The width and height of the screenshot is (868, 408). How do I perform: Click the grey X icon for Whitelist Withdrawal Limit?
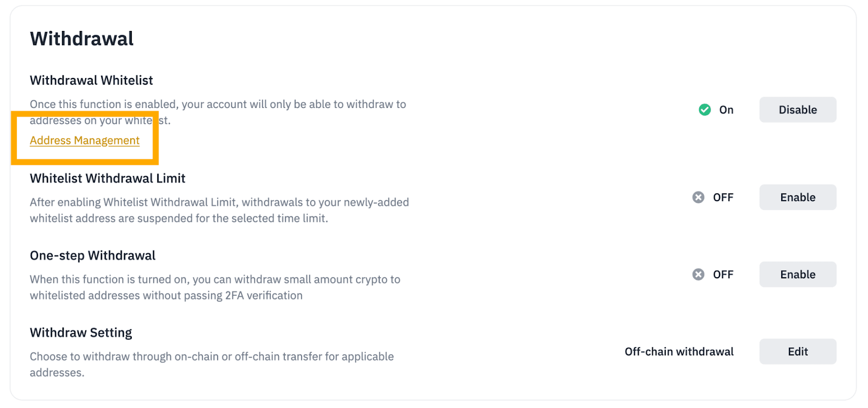[698, 197]
